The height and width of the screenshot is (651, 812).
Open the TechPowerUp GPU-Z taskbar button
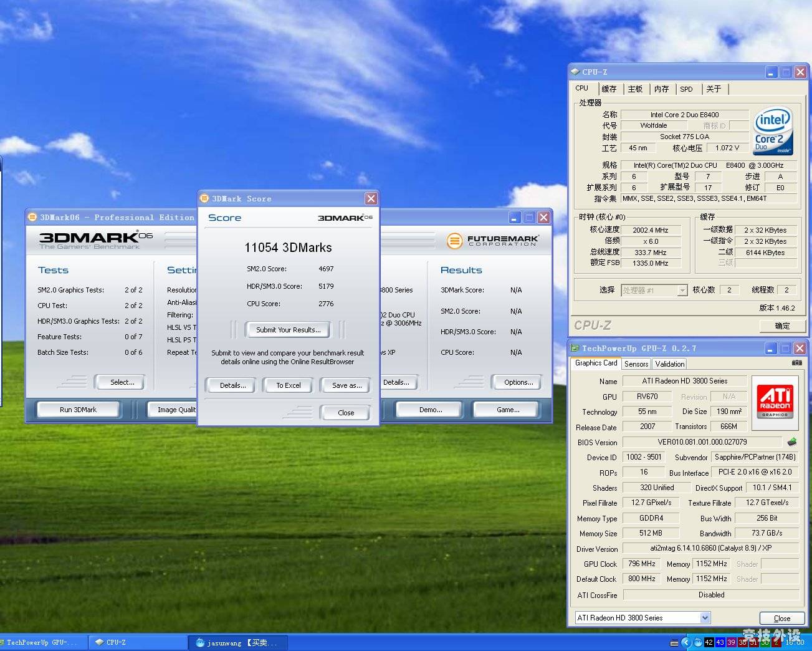[x=44, y=642]
